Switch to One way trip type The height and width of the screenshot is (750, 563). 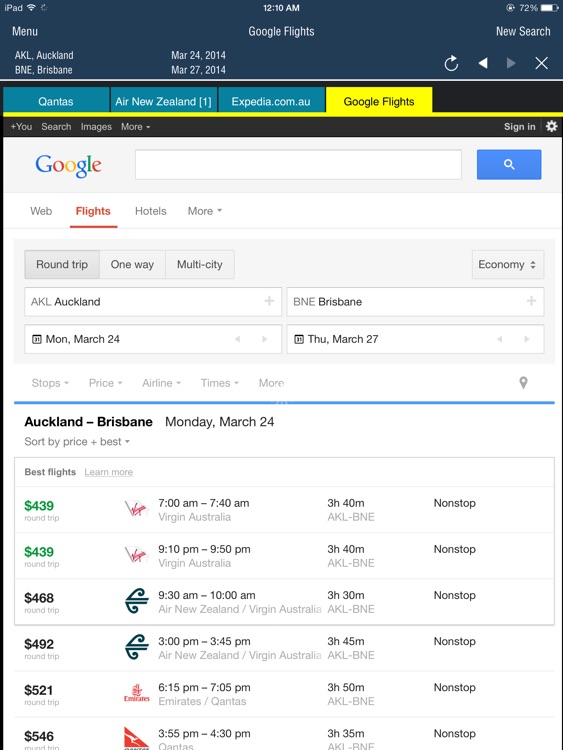(132, 265)
